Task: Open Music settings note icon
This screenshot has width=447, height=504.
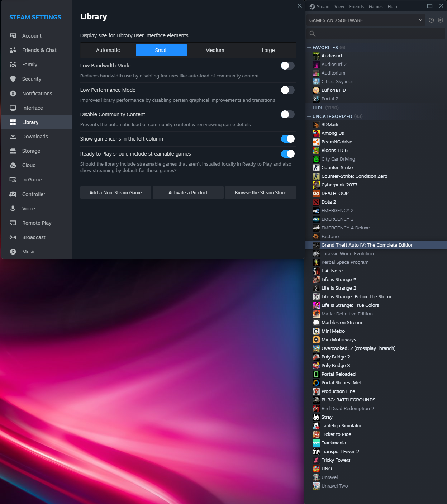Action: coord(13,252)
